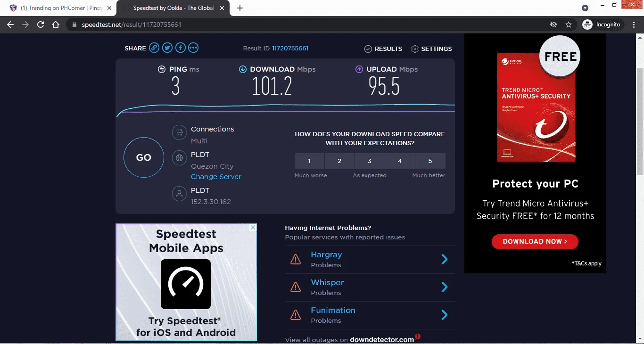Screen dimensions: 644x344
Task: Click the warning icon next to Hargray
Action: 296,259
